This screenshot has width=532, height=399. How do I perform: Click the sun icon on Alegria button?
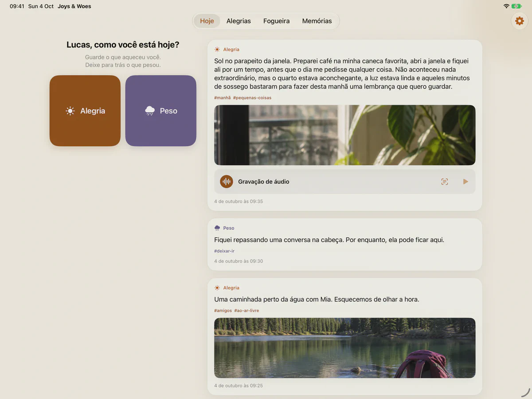coord(70,111)
